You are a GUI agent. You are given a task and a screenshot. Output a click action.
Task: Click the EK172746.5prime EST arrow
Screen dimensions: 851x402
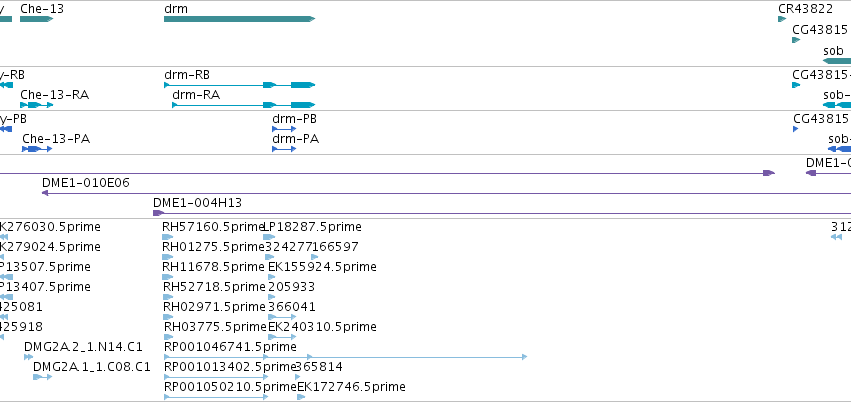point(301,397)
